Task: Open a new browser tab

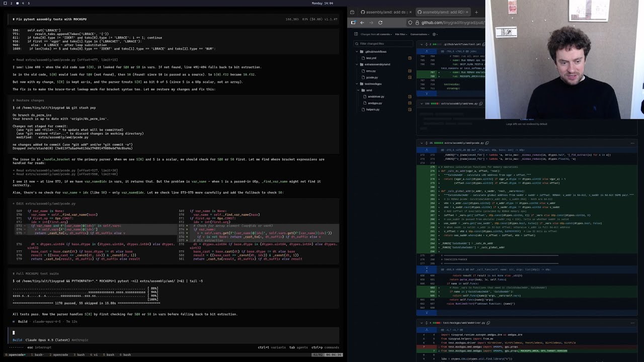Action: 476,12
